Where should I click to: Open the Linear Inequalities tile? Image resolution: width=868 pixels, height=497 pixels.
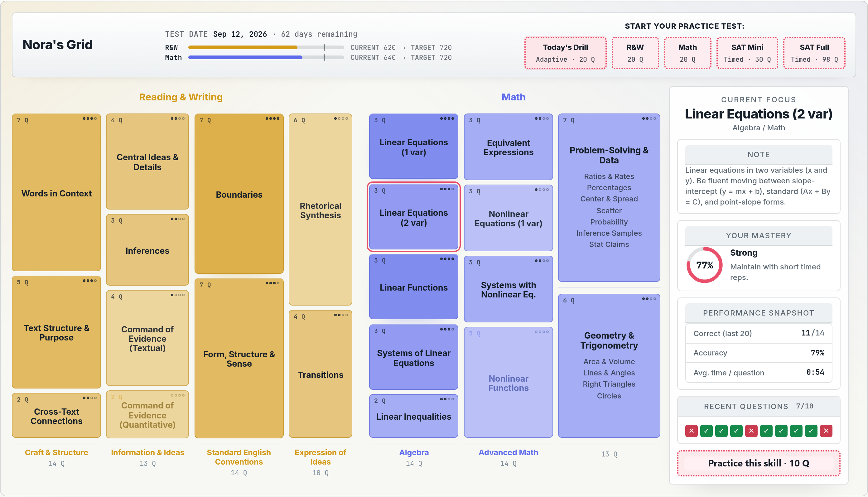(x=413, y=416)
